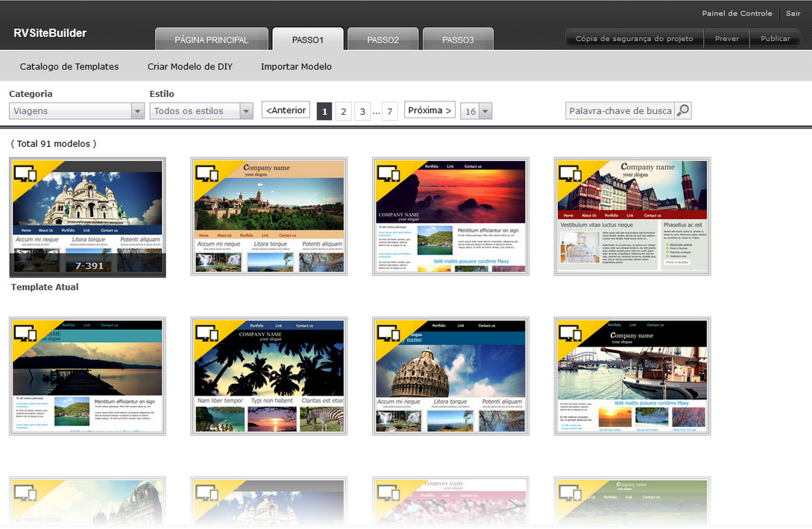This screenshot has width=812, height=529.
Task: Click responsive icon on current template 7-391
Action: (25, 174)
